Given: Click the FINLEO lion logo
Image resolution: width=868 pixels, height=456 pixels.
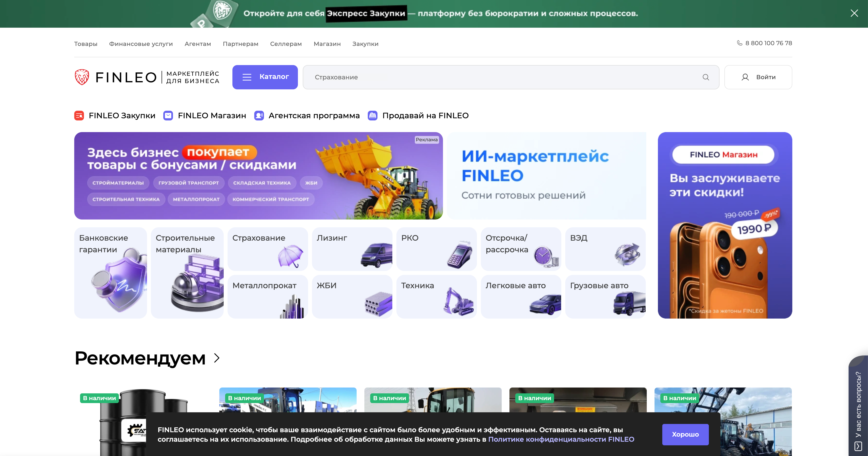Looking at the screenshot, I should click(x=82, y=77).
